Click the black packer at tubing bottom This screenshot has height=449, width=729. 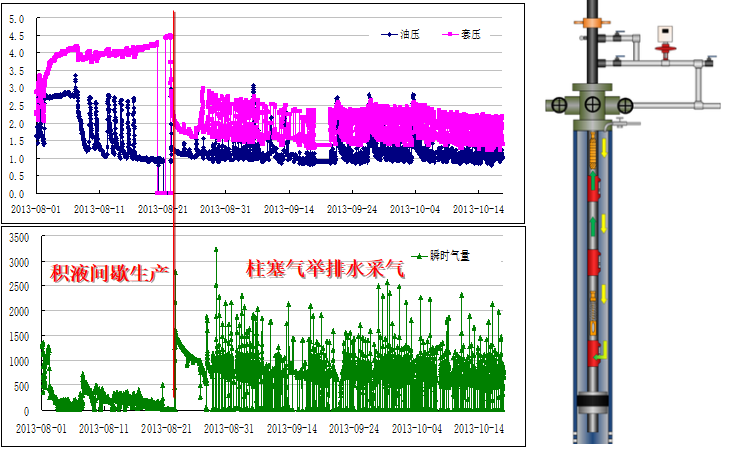[x=593, y=401]
